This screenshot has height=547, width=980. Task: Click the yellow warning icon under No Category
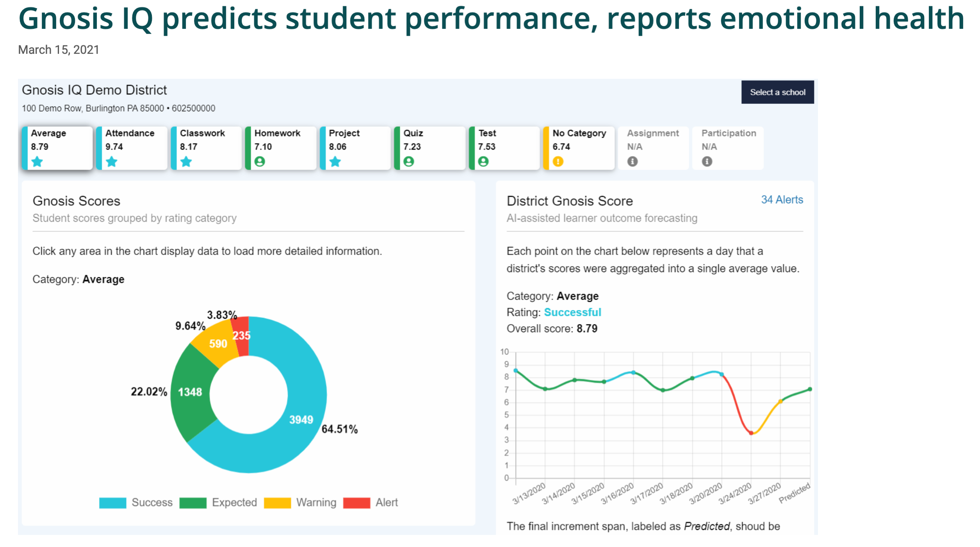[558, 161]
